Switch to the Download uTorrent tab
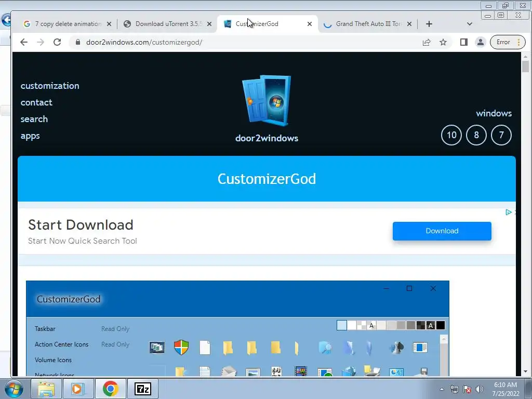Viewport: 532px width, 399px height. click(168, 24)
